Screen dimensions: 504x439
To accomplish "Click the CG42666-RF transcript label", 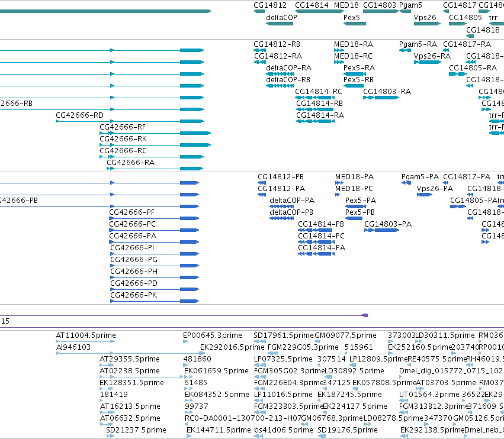I will 123,127.
